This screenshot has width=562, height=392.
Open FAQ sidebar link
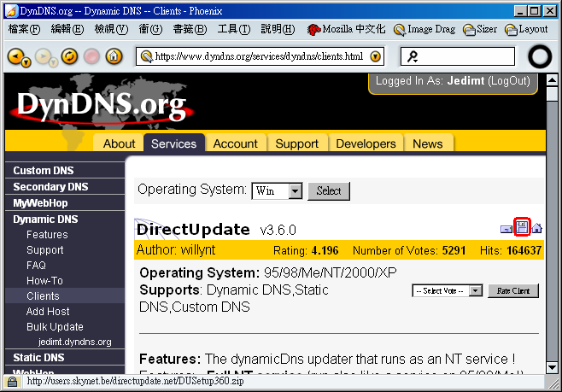pos(36,265)
